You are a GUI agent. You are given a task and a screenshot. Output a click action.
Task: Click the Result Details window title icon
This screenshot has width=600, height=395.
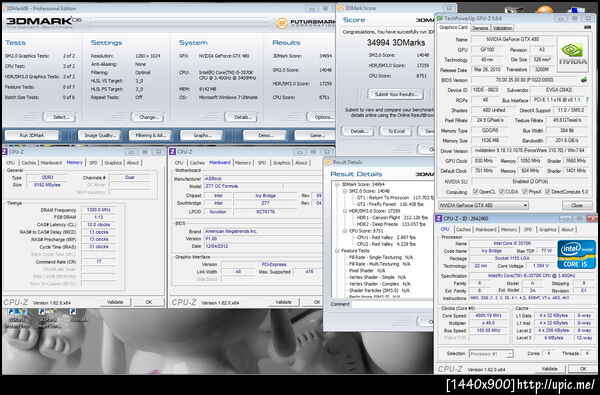click(328, 162)
